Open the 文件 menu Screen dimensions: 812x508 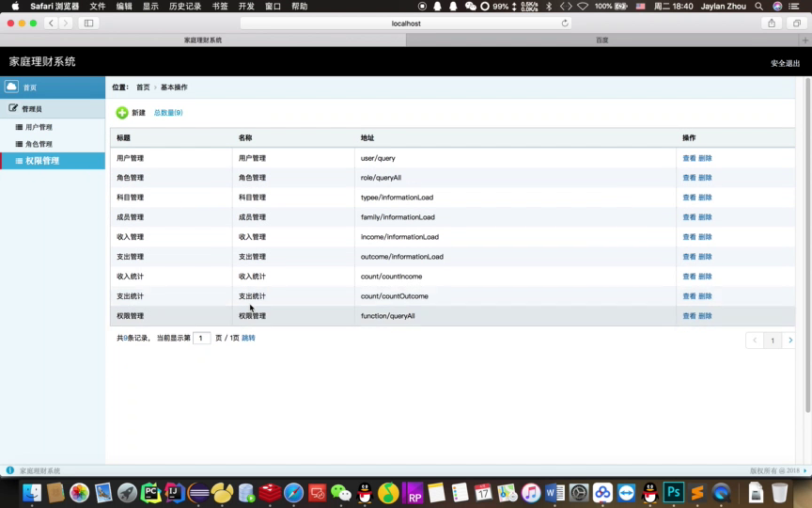click(98, 7)
